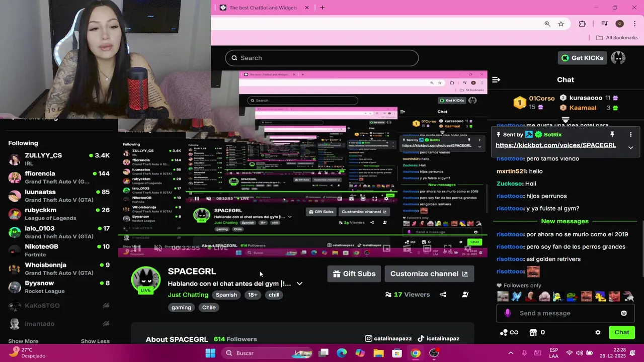Open Customize channel link
The width and height of the screenshot is (644, 362).
pos(429,274)
